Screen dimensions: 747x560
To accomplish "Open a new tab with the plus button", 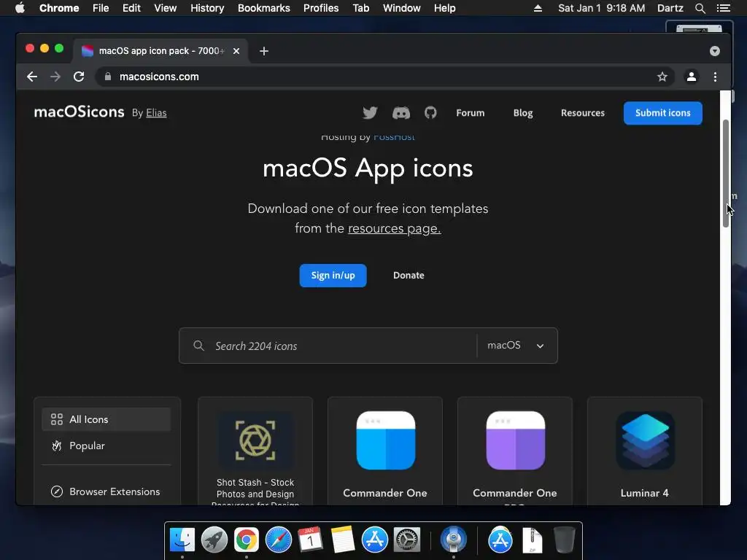I will point(264,51).
